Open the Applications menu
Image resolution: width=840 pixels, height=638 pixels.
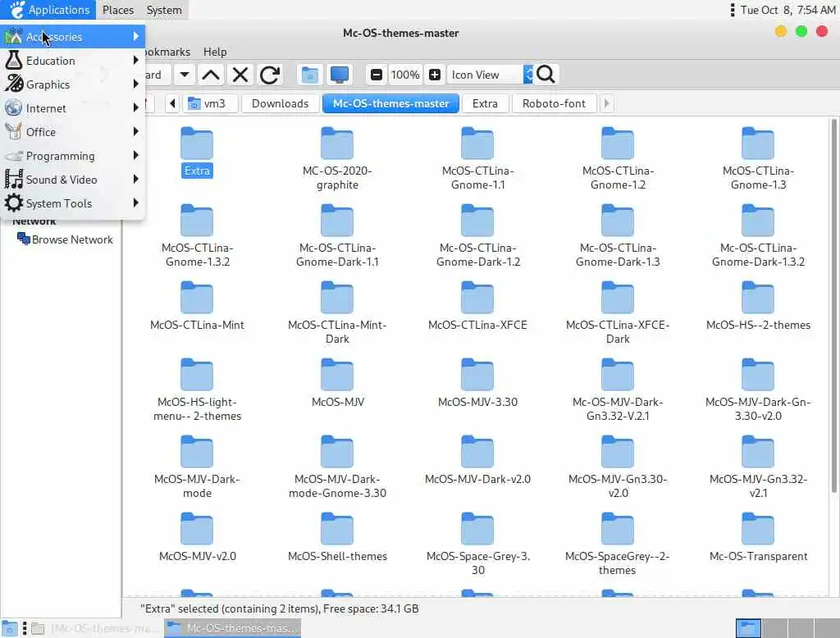[48, 10]
